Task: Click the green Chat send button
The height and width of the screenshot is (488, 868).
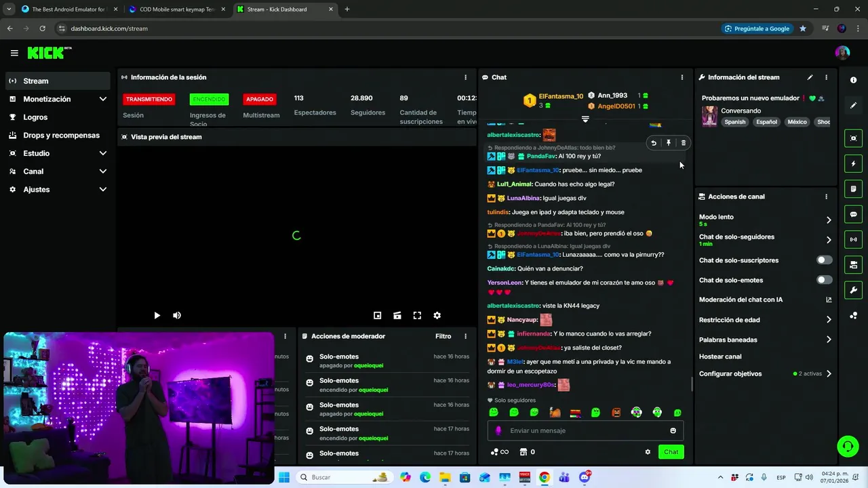Action: tap(671, 452)
